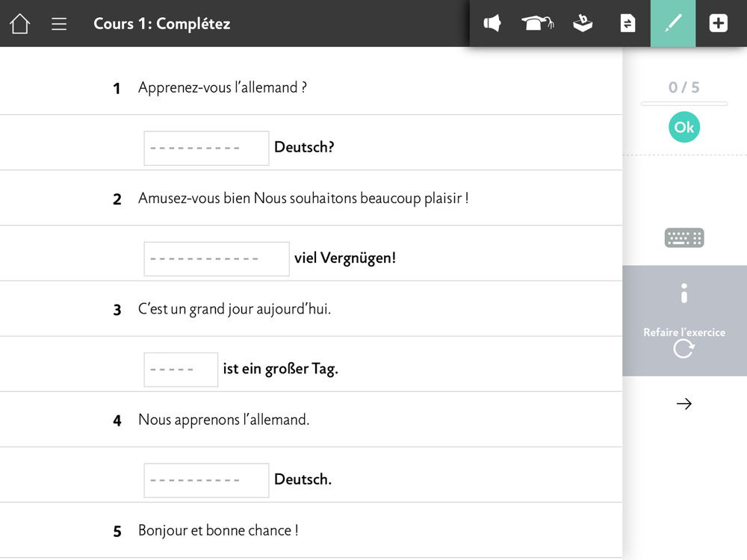Click the info icon in side panel

[x=684, y=293]
